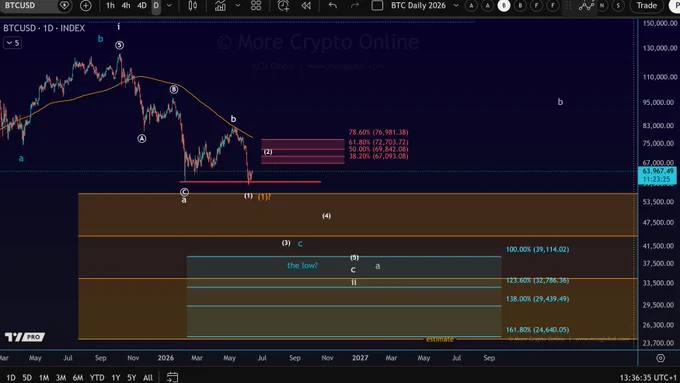Select the red horizontal support line
Viewport: 680px width, 383px height.
pos(251,182)
